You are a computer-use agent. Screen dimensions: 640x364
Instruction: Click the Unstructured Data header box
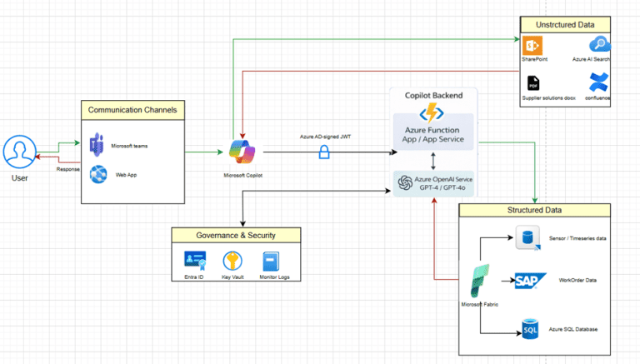pos(565,25)
